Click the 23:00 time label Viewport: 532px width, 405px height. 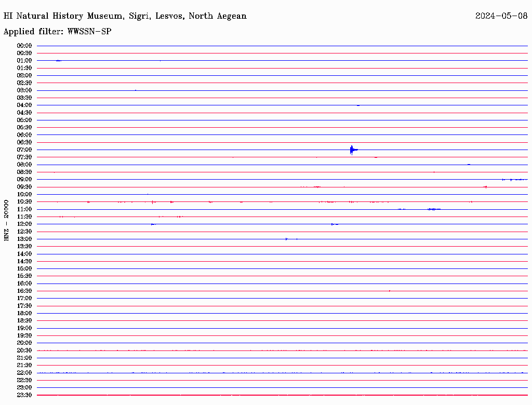pos(24,388)
